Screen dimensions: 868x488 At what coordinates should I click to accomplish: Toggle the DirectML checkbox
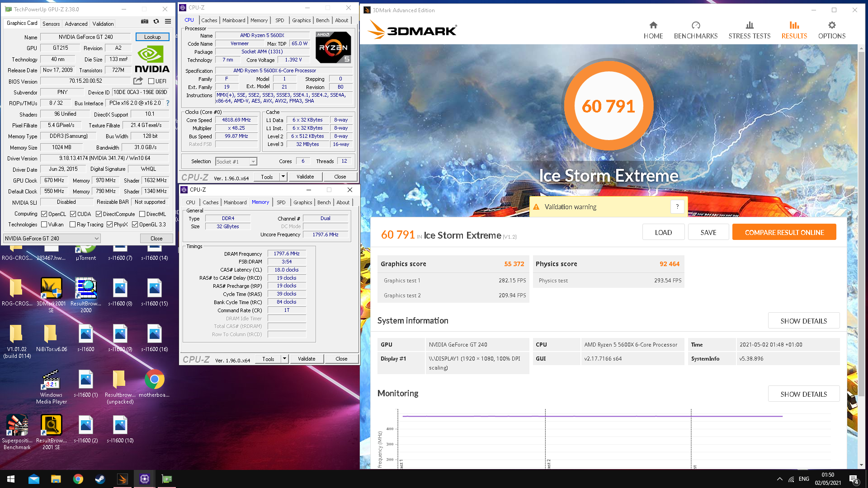[x=142, y=214]
